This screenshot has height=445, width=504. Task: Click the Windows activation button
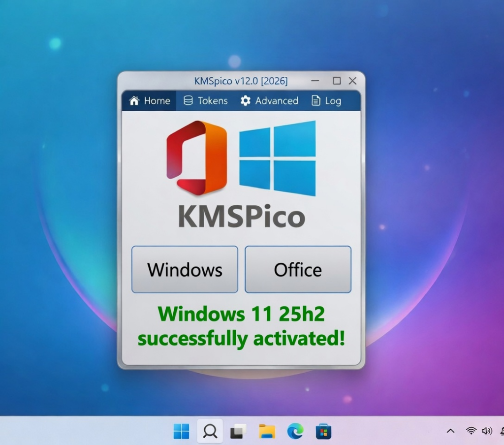185,269
